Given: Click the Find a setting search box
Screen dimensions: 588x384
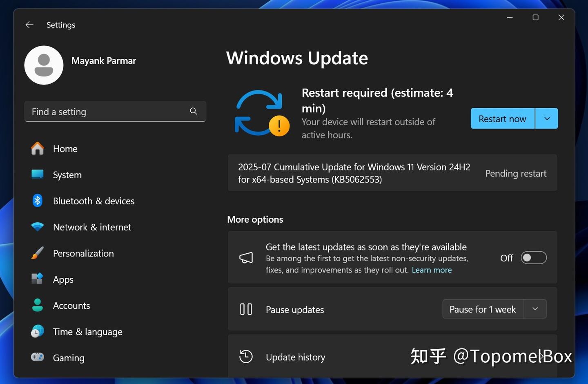Looking at the screenshot, I should 116,111.
